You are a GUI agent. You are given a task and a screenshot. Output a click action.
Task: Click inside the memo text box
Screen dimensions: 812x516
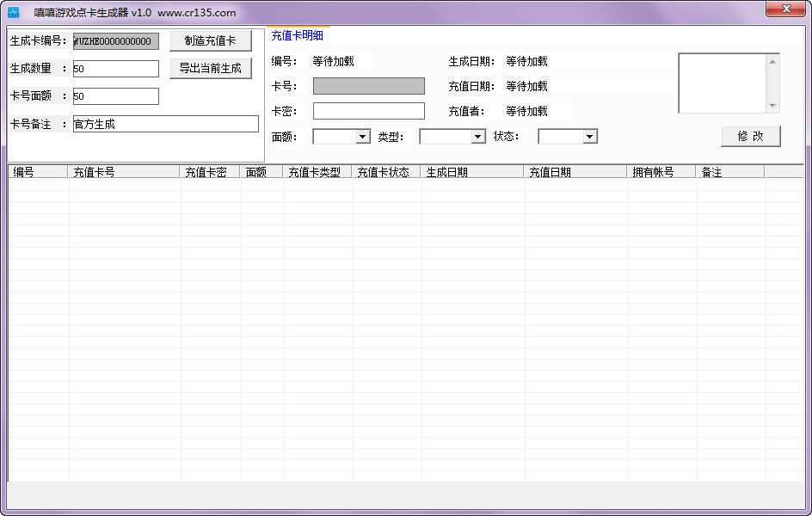coord(723,83)
